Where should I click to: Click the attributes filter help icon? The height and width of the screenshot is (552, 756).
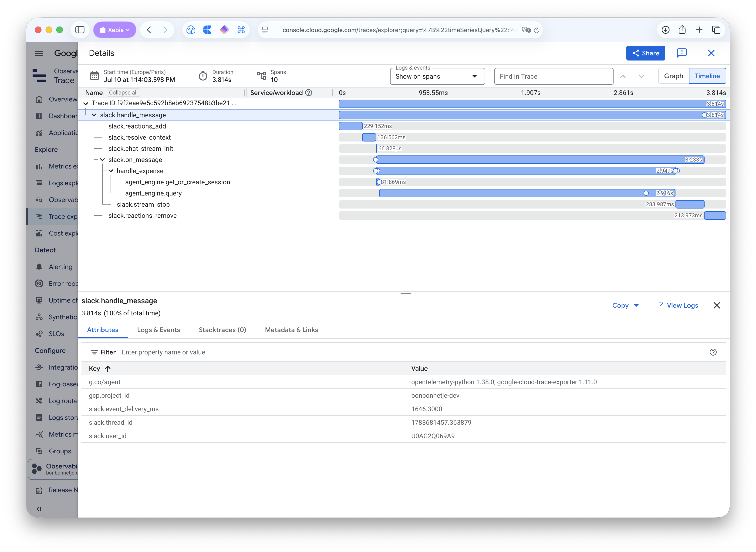tap(713, 352)
